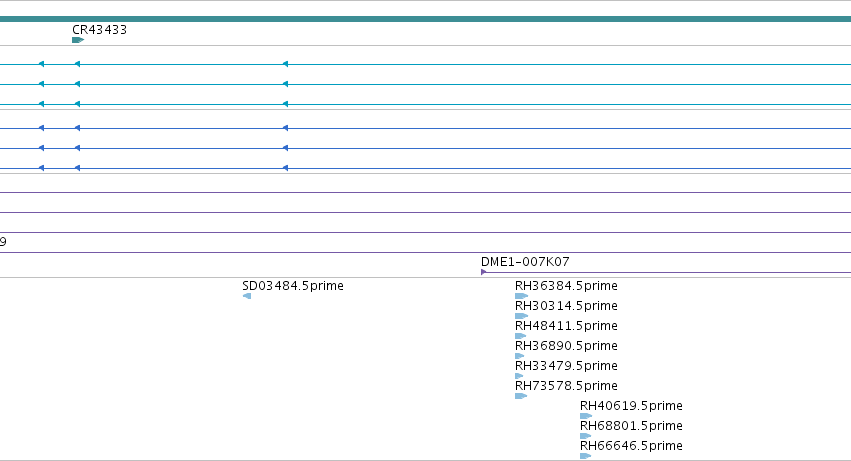Click the RH36384.5prime label
Image resolution: width=851 pixels, height=461 pixels.
pyautogui.click(x=566, y=286)
